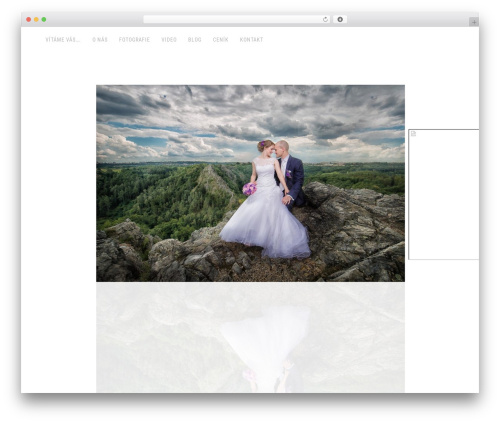
Task: Open the Kontakt page
Action: (x=252, y=40)
